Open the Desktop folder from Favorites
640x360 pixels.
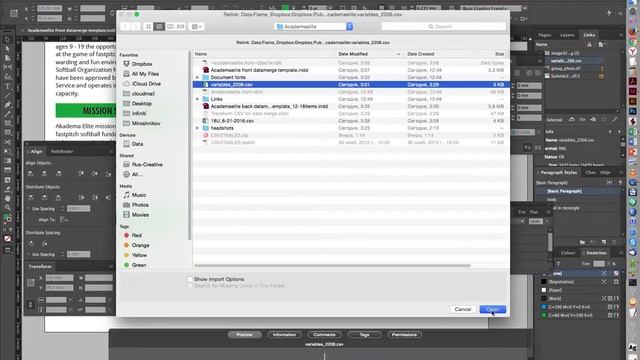[142, 104]
